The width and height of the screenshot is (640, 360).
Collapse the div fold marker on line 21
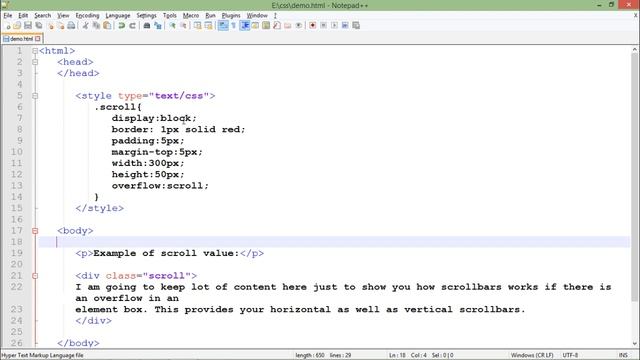pyautogui.click(x=35, y=276)
